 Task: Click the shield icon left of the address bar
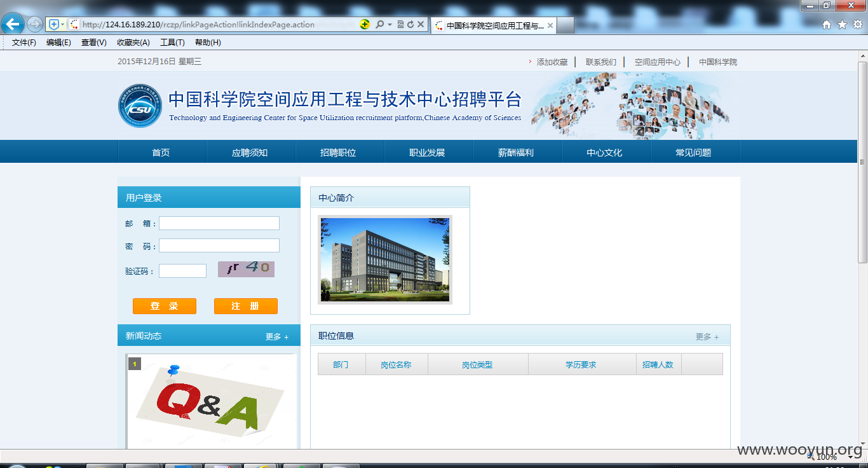click(x=54, y=24)
